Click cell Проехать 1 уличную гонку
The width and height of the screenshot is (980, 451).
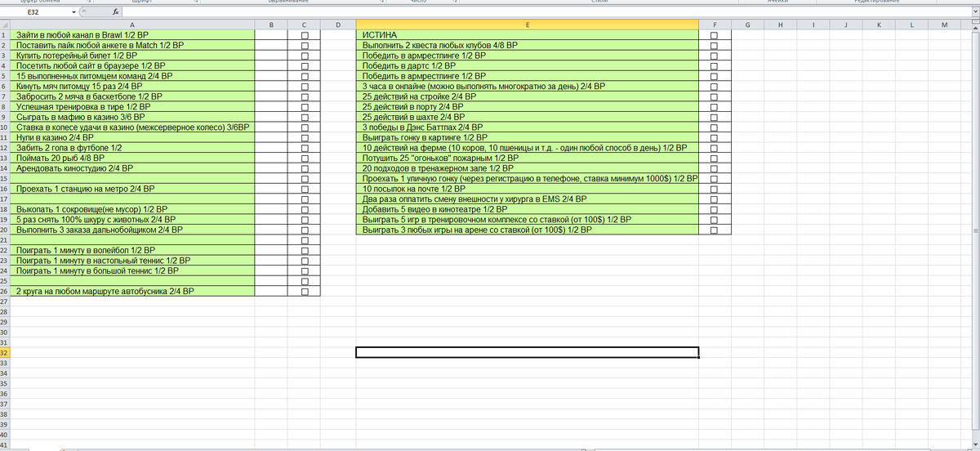(x=527, y=178)
